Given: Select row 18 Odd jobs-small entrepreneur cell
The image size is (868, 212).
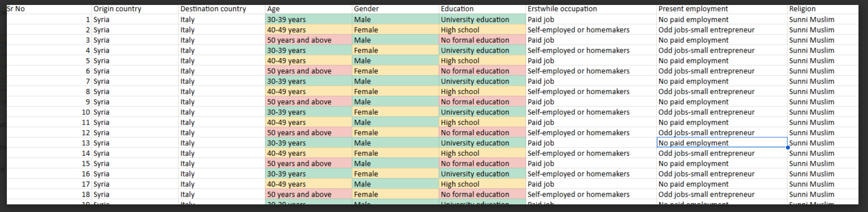Looking at the screenshot, I should [722, 194].
